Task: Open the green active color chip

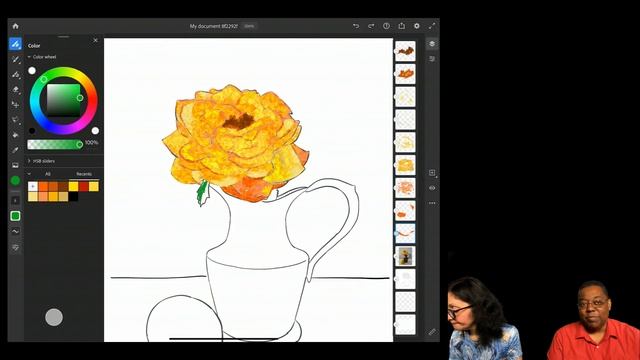Action: pos(16,180)
